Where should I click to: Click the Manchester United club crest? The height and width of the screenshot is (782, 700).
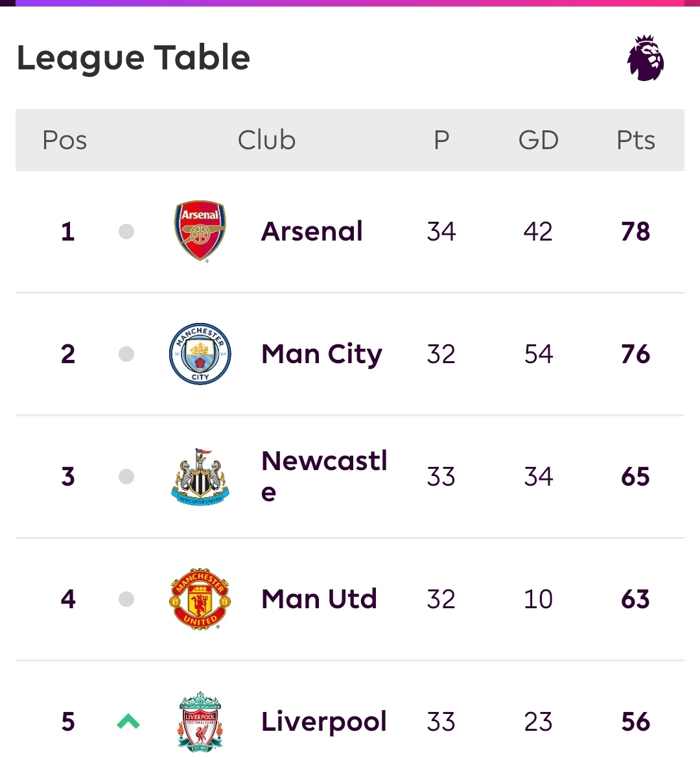click(x=200, y=599)
